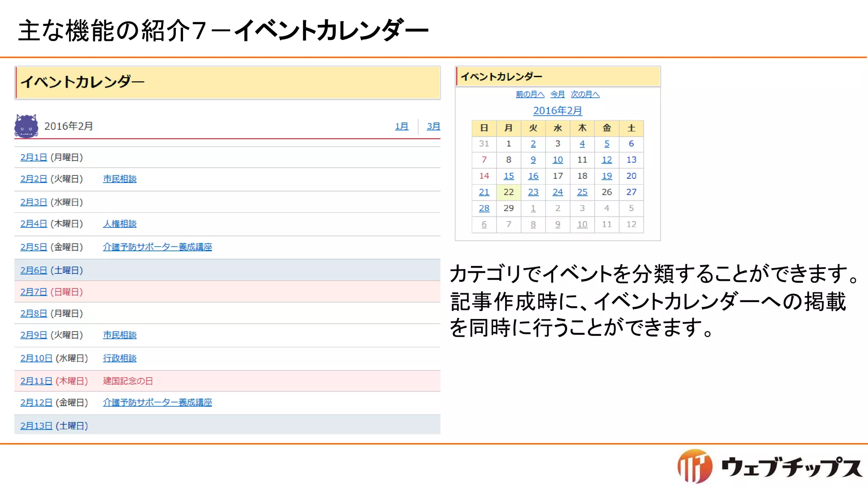Select day 9 in second calendar week
The width and height of the screenshot is (868, 488).
(x=533, y=160)
